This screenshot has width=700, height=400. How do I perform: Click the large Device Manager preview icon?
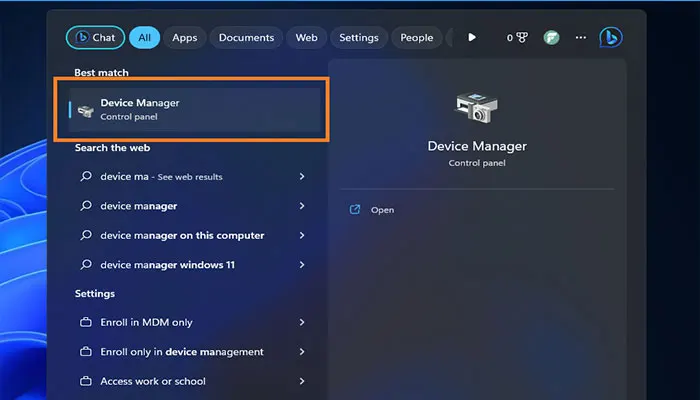476,107
